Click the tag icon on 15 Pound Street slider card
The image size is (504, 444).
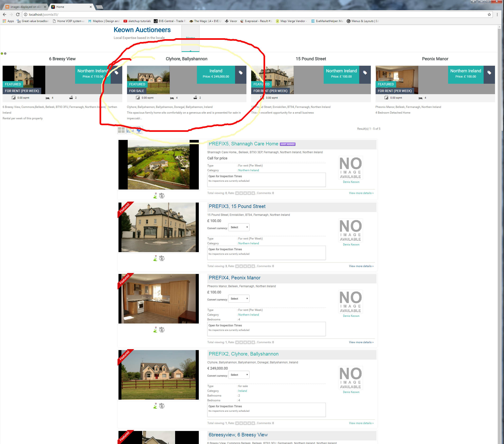[x=365, y=73]
